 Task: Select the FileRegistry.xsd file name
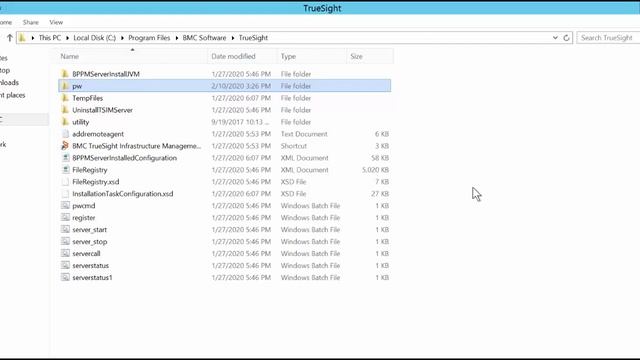pos(96,182)
